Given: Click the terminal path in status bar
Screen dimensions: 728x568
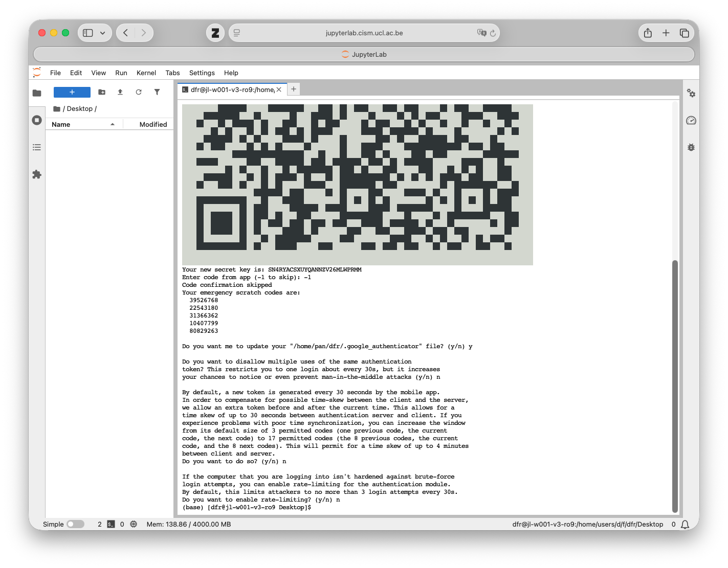Looking at the screenshot, I should click(588, 525).
